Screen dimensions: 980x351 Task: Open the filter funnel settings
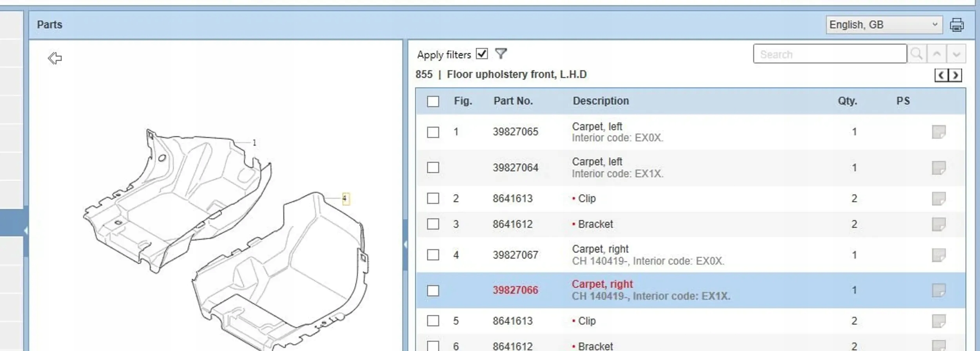(501, 53)
